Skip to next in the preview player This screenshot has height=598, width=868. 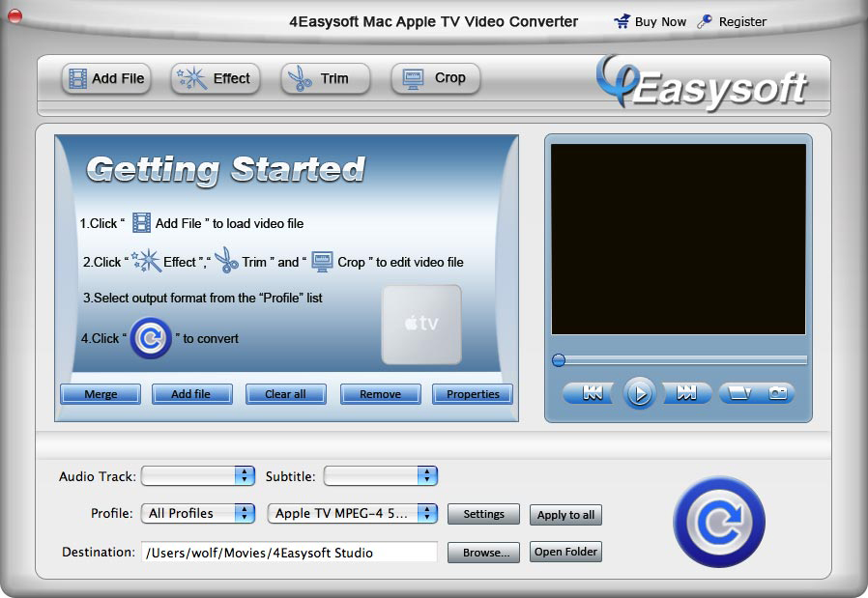687,393
